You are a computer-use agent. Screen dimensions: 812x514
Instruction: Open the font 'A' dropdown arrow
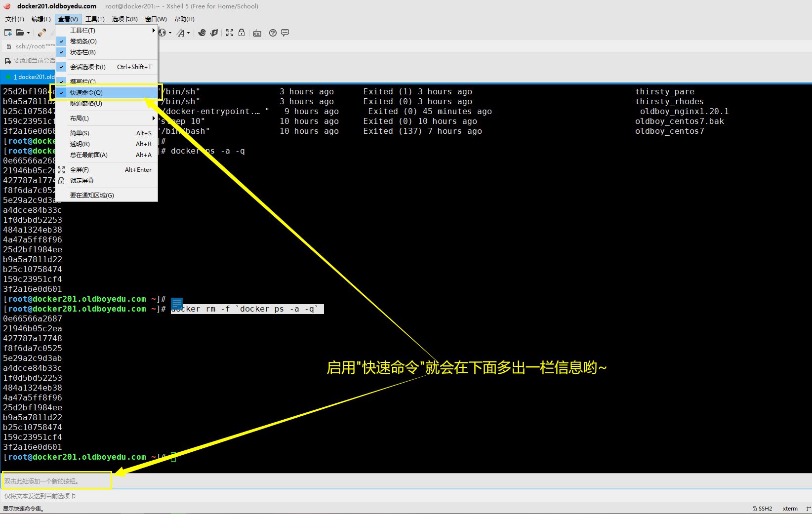(189, 33)
